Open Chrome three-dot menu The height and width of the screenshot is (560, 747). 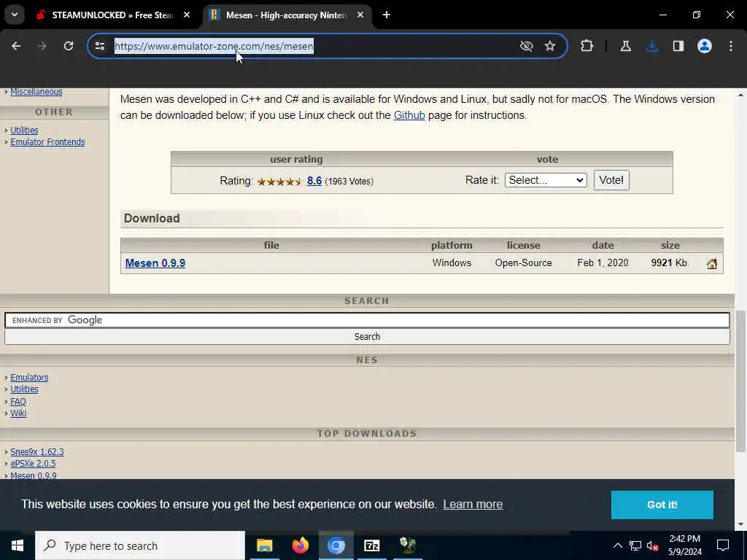click(731, 46)
